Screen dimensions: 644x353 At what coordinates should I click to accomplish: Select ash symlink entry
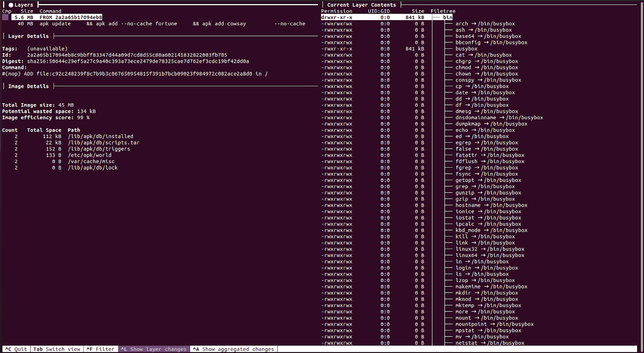coord(483,30)
